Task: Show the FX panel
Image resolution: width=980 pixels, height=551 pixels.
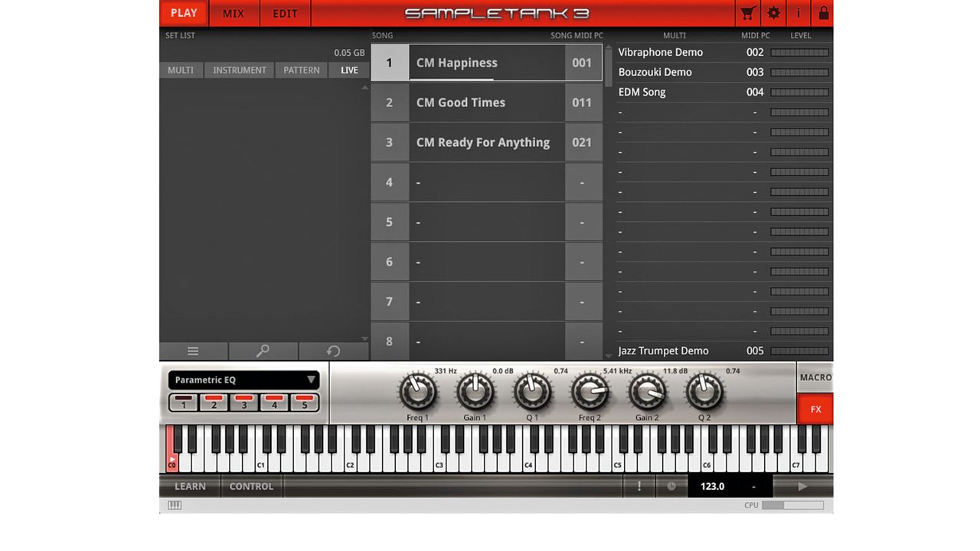Action: coord(815,409)
